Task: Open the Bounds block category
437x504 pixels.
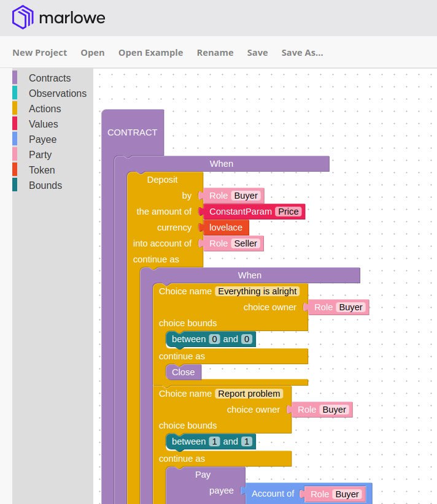Action: [x=45, y=185]
